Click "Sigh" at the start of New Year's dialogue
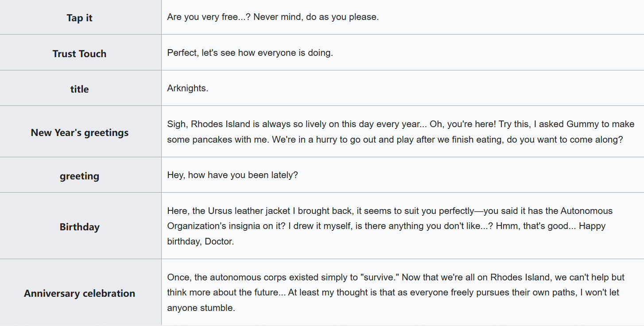Image resolution: width=644 pixels, height=326 pixels. coord(176,124)
